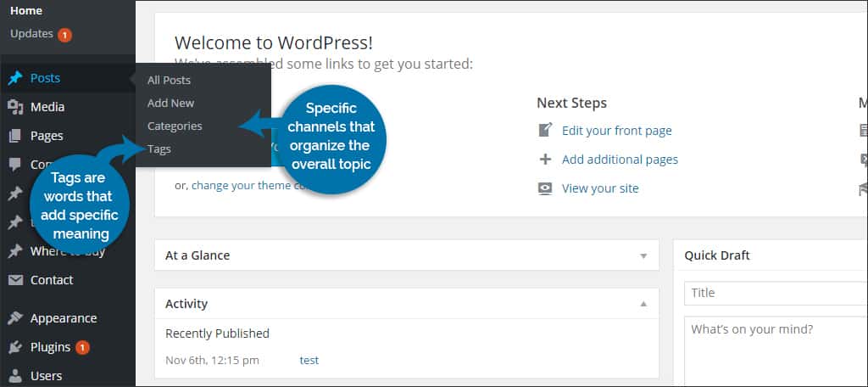Open the Home menu item

(26, 10)
